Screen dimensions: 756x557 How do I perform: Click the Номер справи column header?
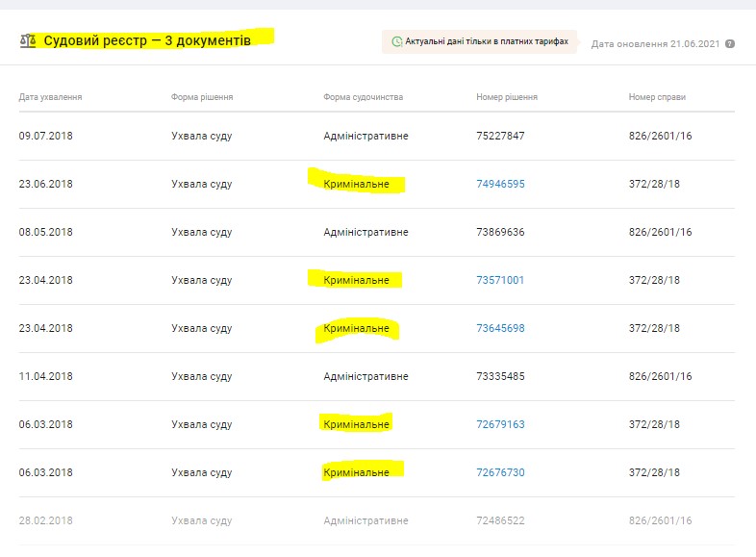(x=657, y=97)
